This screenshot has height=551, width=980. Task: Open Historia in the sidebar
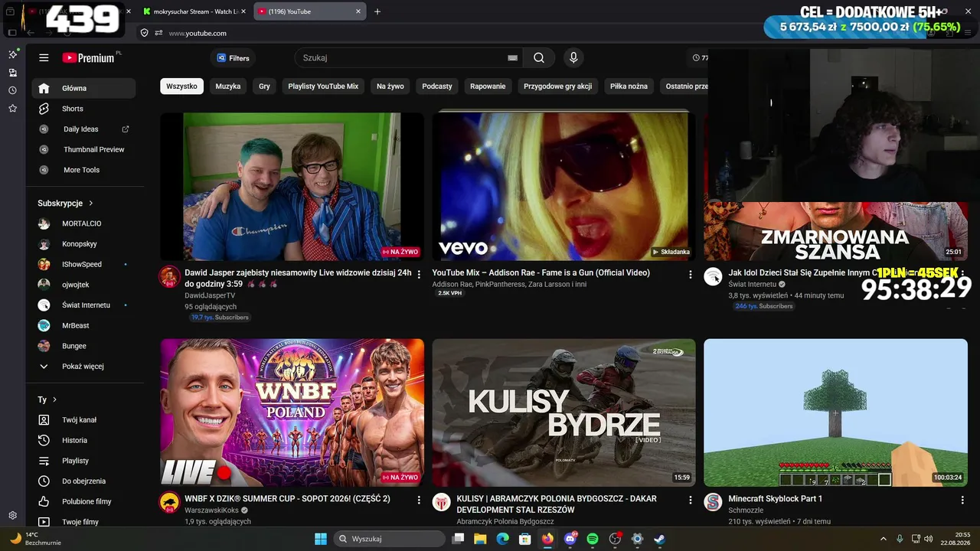coord(83,440)
